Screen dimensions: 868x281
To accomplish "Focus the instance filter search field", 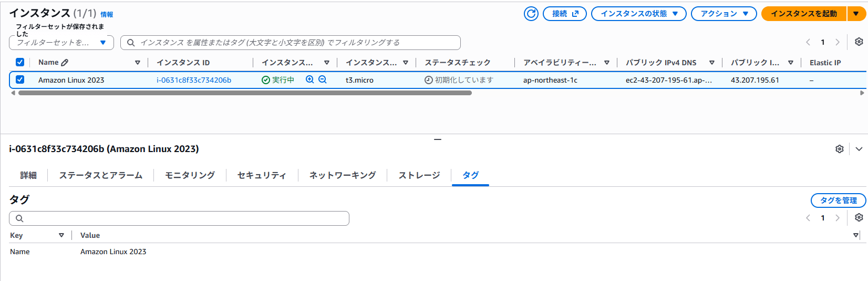I will [x=291, y=43].
